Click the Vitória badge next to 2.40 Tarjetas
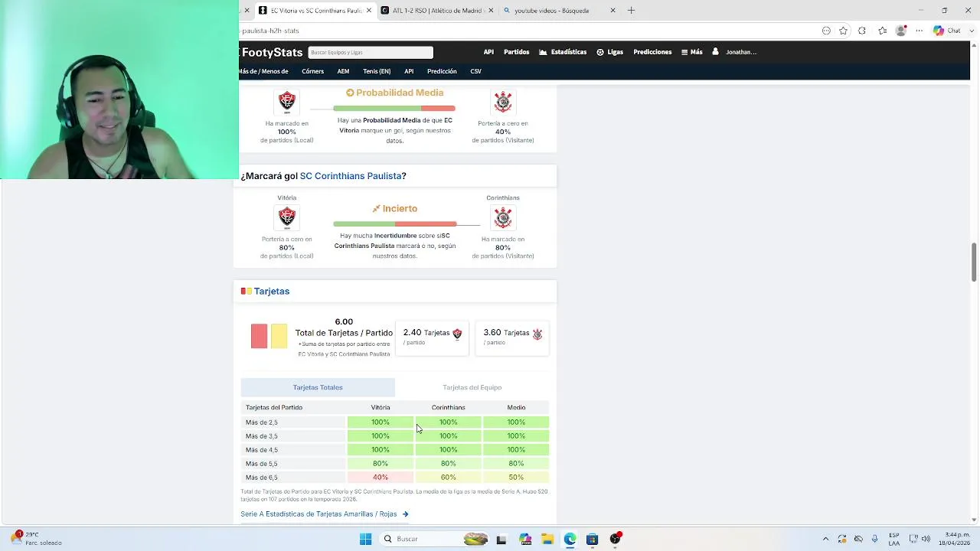Viewport: 980px width, 551px height. (457, 334)
